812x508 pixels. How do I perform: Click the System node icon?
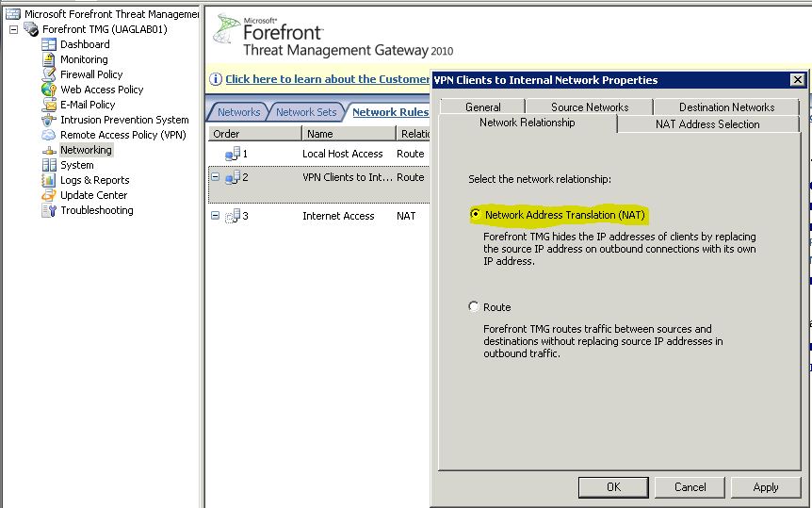pyautogui.click(x=49, y=165)
